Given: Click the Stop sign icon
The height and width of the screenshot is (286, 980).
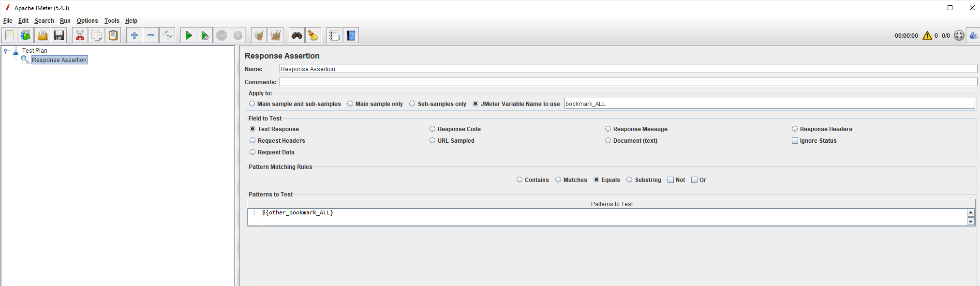Looking at the screenshot, I should click(x=222, y=35).
